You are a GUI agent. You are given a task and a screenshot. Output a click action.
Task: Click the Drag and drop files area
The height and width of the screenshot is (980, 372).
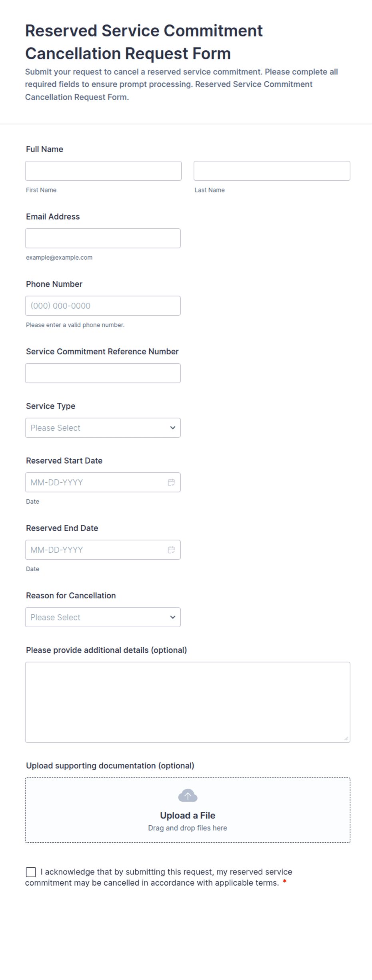click(188, 810)
